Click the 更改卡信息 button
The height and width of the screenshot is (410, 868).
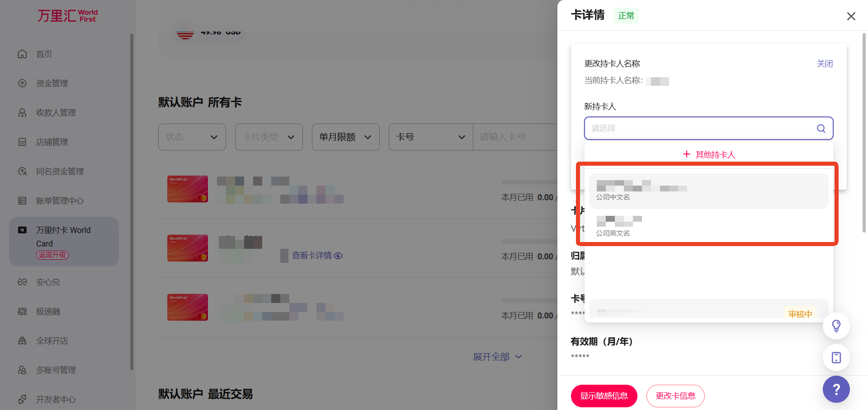pyautogui.click(x=675, y=396)
